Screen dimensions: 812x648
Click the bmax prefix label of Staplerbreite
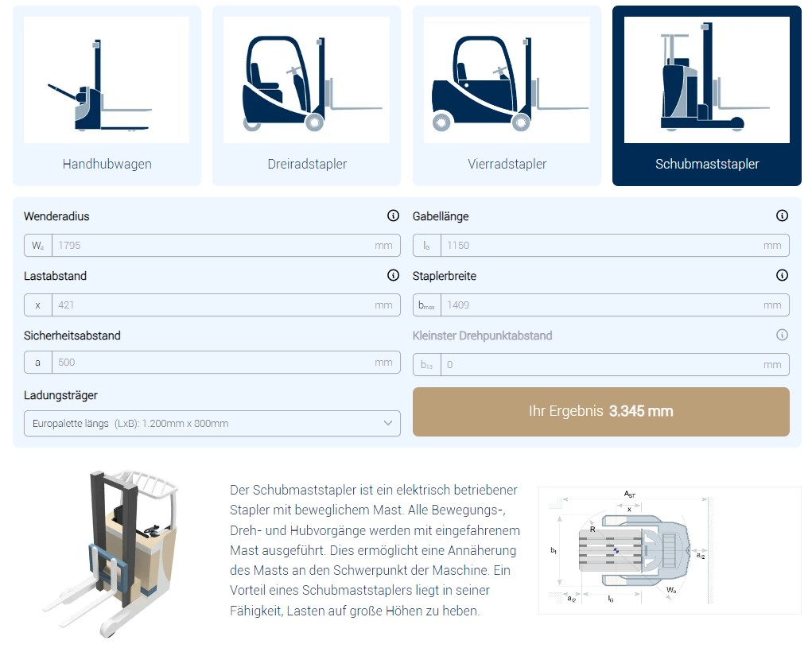[x=427, y=305]
